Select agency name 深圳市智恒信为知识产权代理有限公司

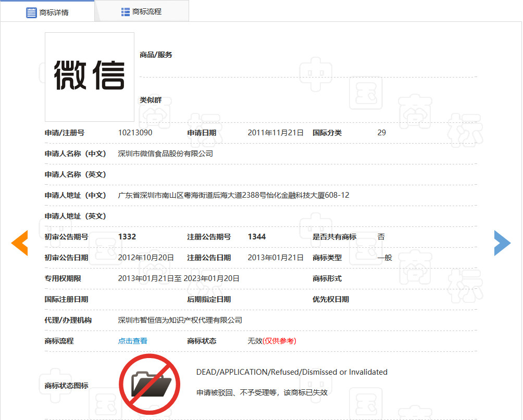[x=180, y=320]
